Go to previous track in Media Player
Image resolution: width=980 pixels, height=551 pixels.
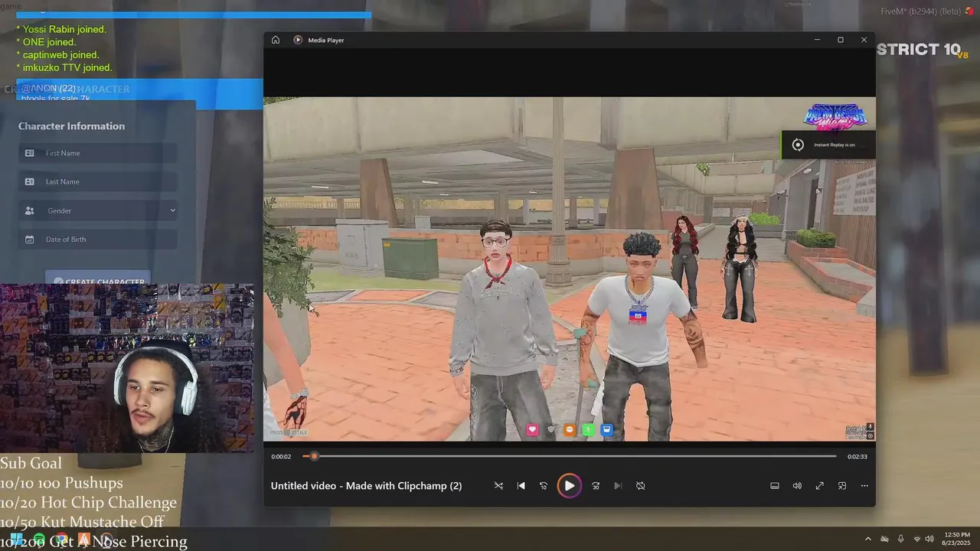[x=521, y=486]
